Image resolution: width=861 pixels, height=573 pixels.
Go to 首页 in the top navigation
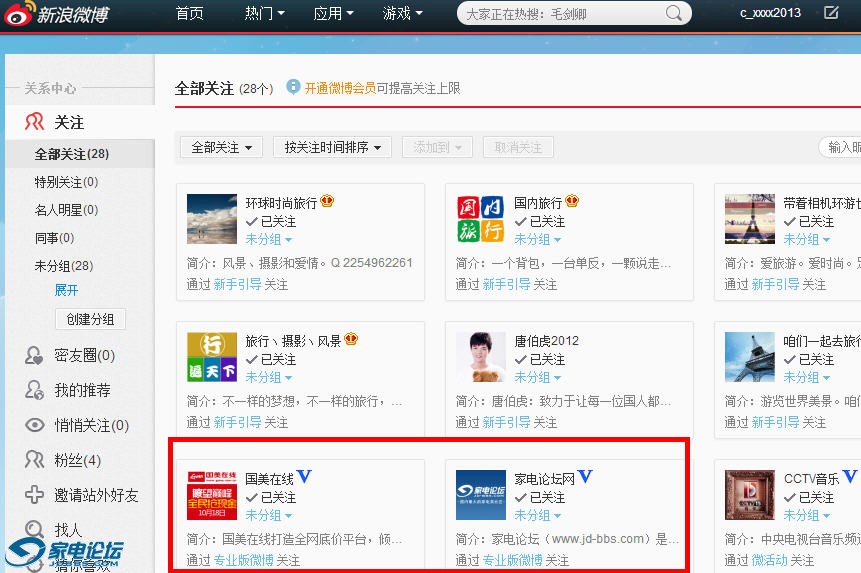click(x=189, y=13)
